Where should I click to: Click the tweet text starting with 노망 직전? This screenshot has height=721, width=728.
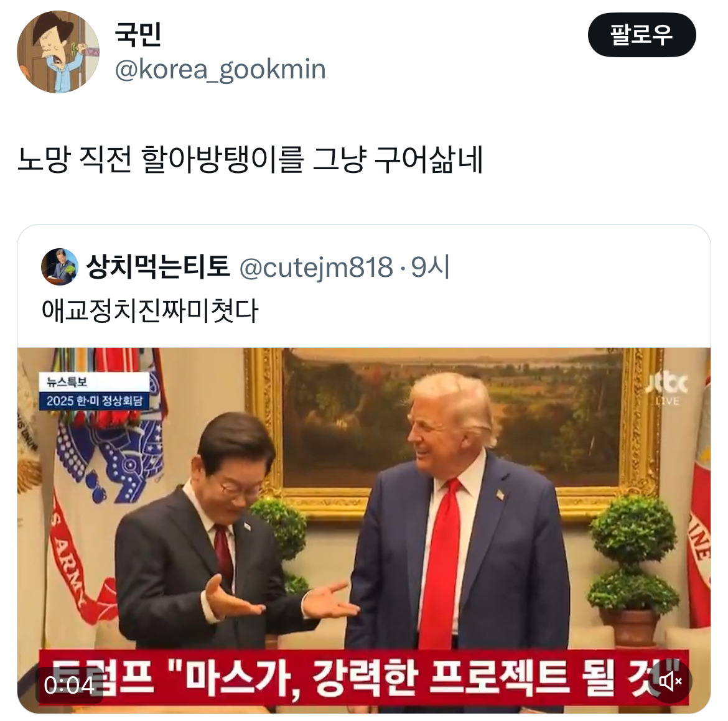(x=250, y=159)
